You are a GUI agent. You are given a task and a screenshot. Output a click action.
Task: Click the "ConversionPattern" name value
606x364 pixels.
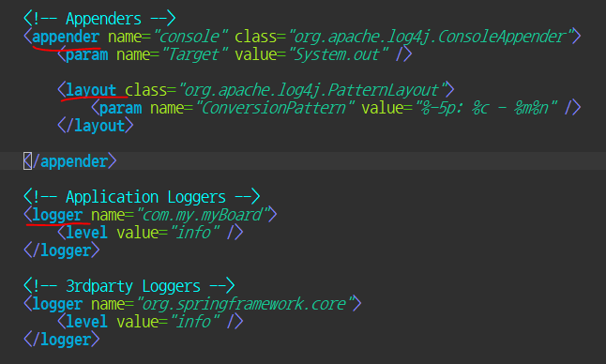click(275, 108)
